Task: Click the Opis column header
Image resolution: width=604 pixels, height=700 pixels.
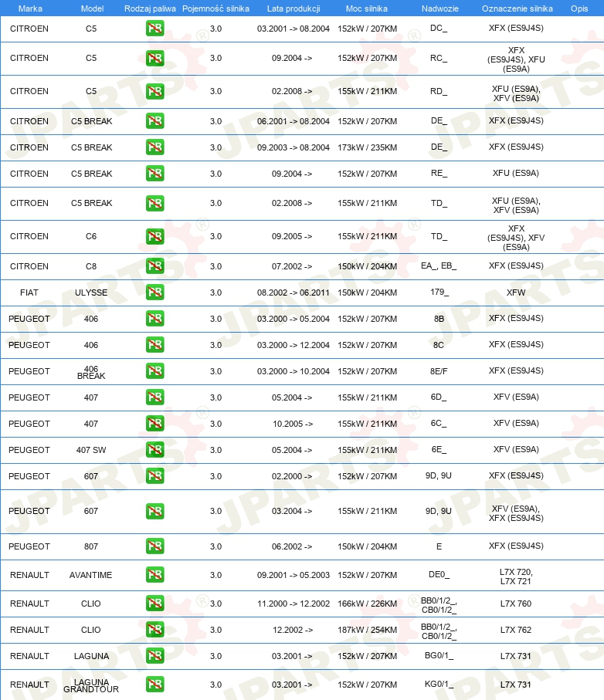Action: (x=579, y=8)
